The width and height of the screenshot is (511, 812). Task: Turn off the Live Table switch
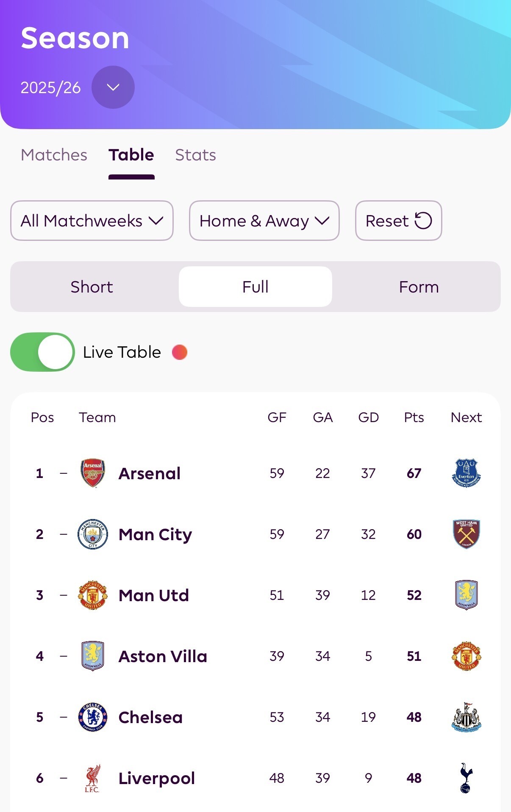[42, 352]
